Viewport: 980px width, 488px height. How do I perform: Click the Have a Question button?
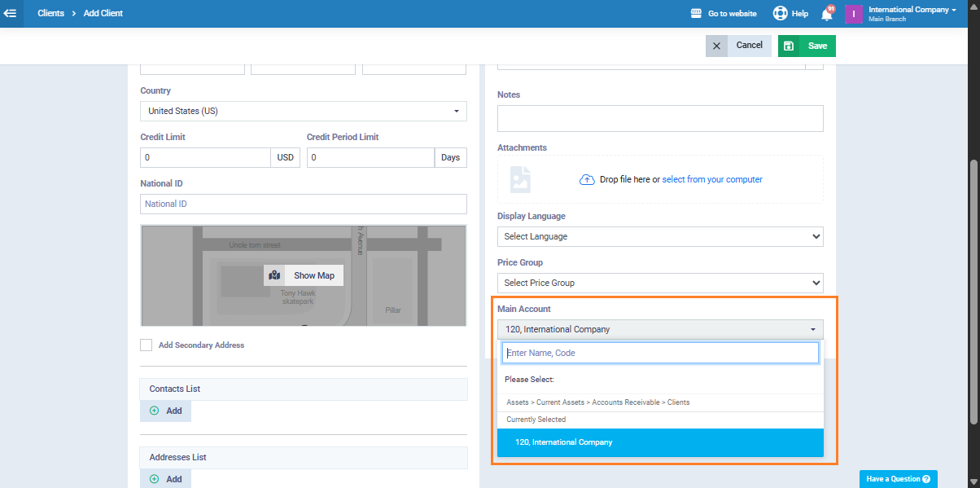point(898,479)
